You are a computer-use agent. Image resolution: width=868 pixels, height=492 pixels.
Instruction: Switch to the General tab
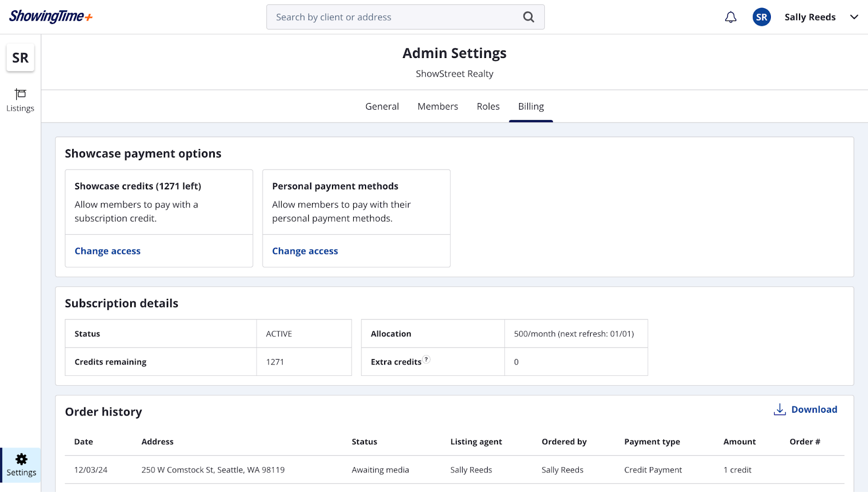pyautogui.click(x=382, y=106)
